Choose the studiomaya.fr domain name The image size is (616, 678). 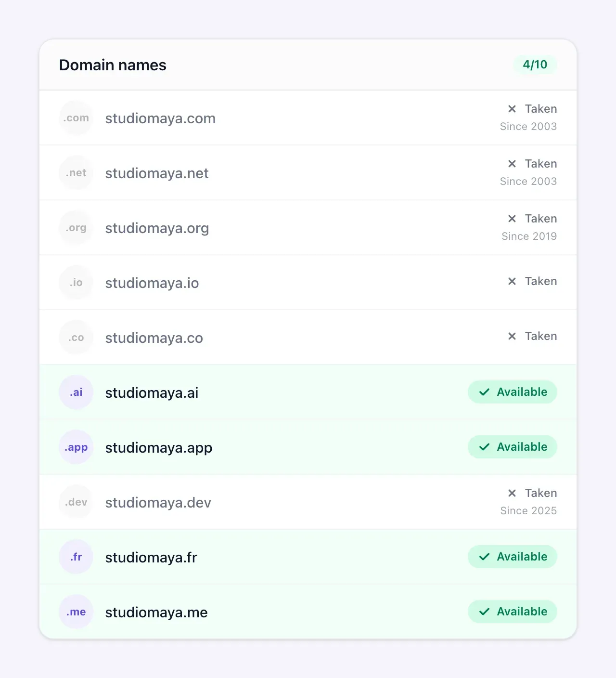click(x=151, y=558)
